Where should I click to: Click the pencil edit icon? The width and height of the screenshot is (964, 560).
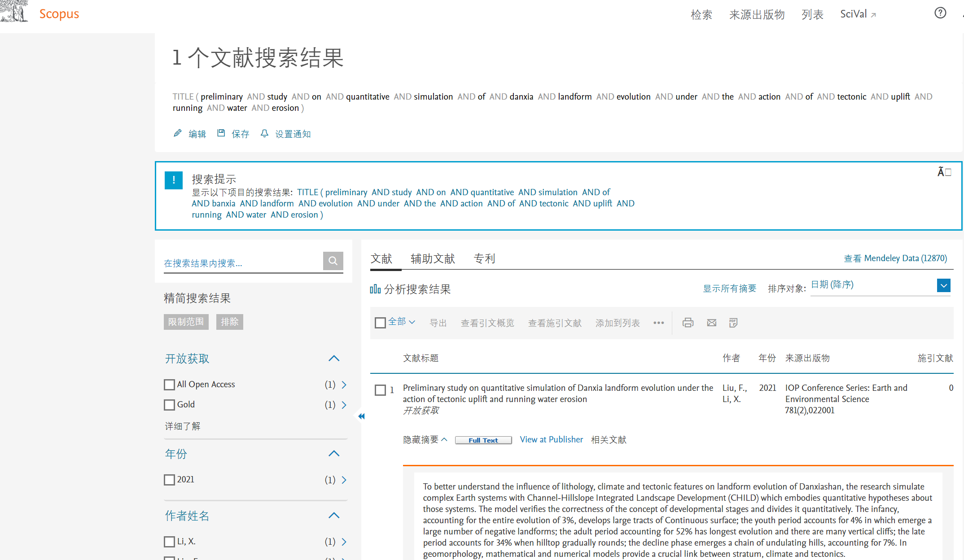click(x=178, y=133)
